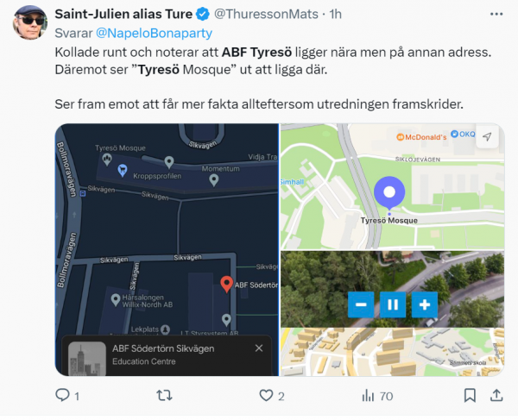View tweet analytics with the bar chart icon

[x=368, y=395]
